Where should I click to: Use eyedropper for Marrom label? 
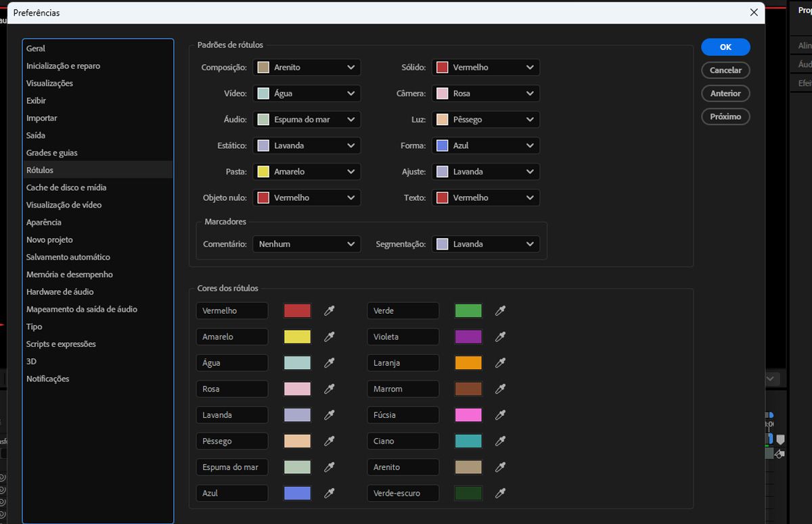pyautogui.click(x=501, y=389)
